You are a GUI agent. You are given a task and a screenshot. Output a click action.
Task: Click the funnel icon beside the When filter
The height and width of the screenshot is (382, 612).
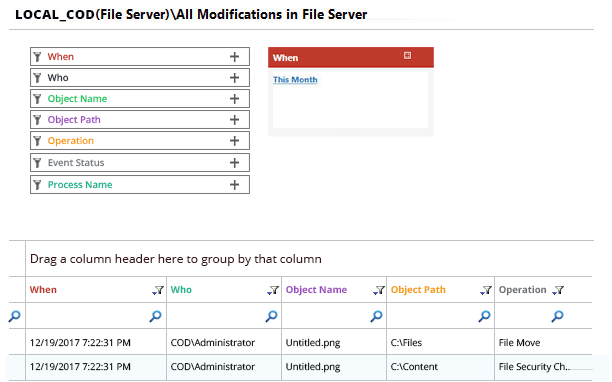[37, 57]
